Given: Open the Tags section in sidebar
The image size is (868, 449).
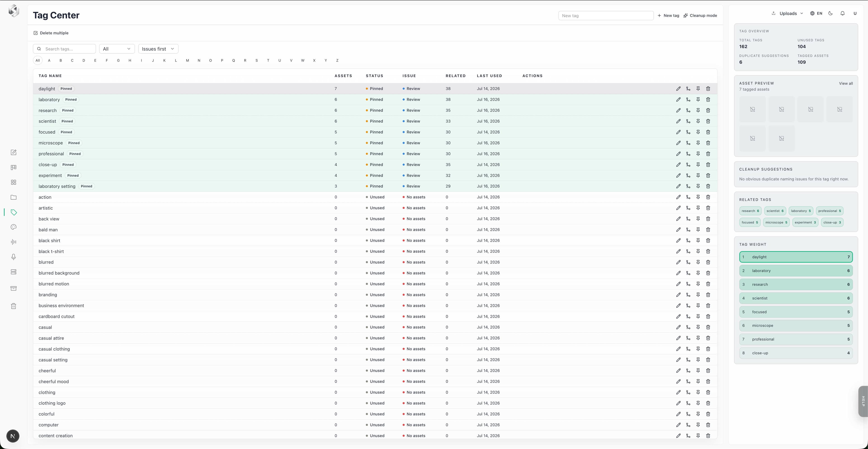Looking at the screenshot, I should point(14,212).
